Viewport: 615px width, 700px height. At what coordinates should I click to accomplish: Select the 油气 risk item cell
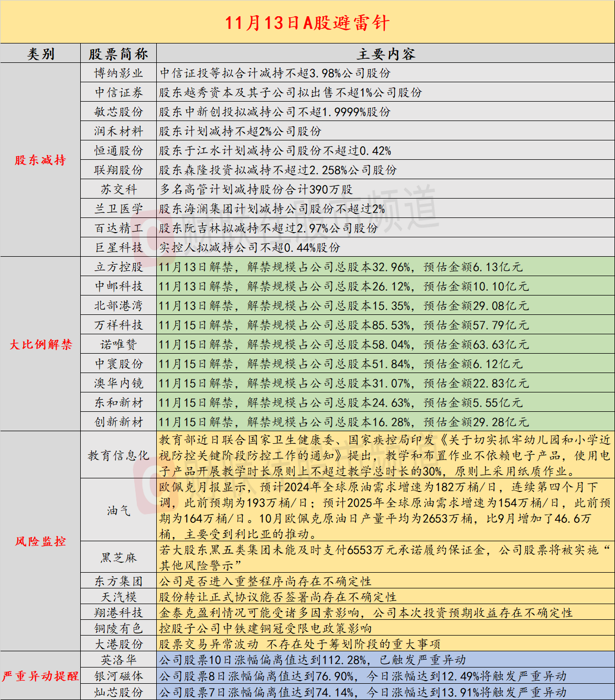118,510
